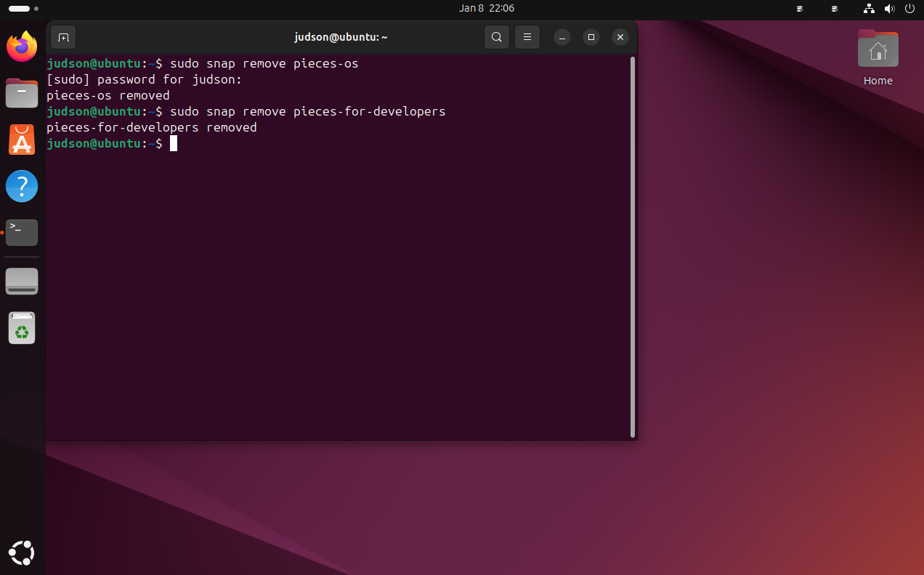Click the Activities pill in top bar
Screen dimensions: 924x575
pos(20,9)
